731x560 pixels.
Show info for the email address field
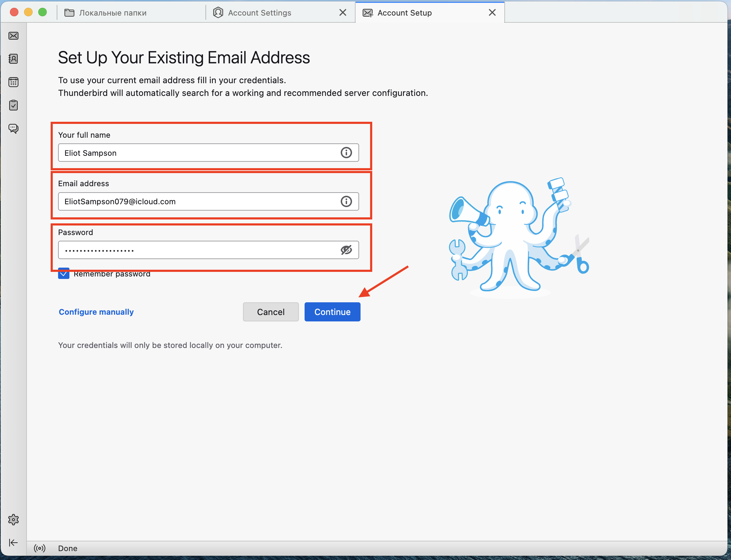tap(346, 201)
